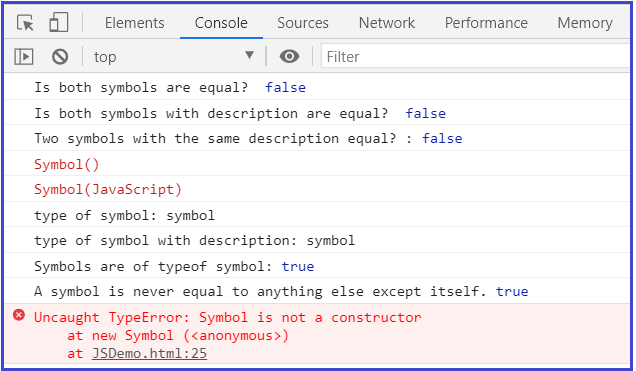
Task: Open the Sources tab
Action: coord(303,23)
